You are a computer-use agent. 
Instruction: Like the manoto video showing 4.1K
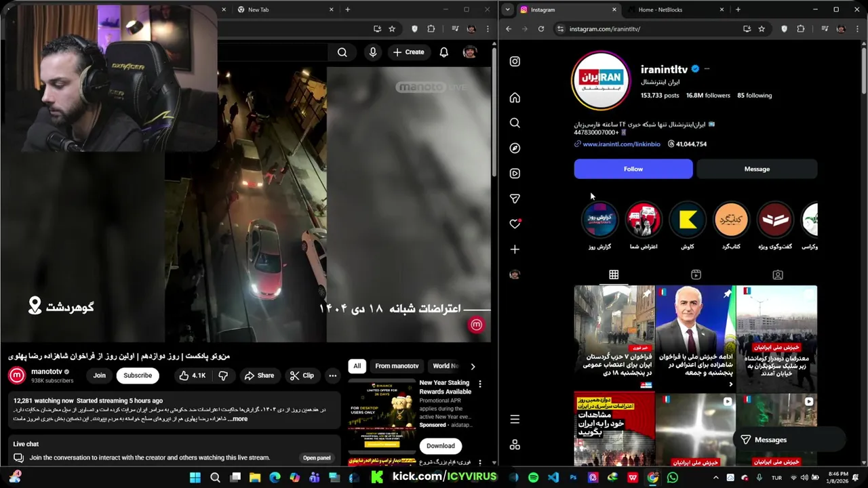coord(193,375)
